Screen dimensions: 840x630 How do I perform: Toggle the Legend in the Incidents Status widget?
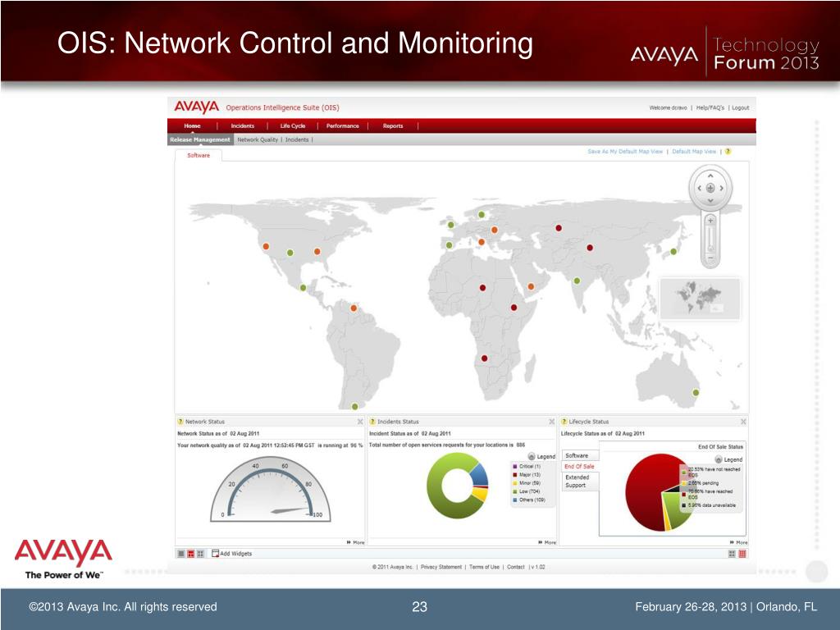541,456
